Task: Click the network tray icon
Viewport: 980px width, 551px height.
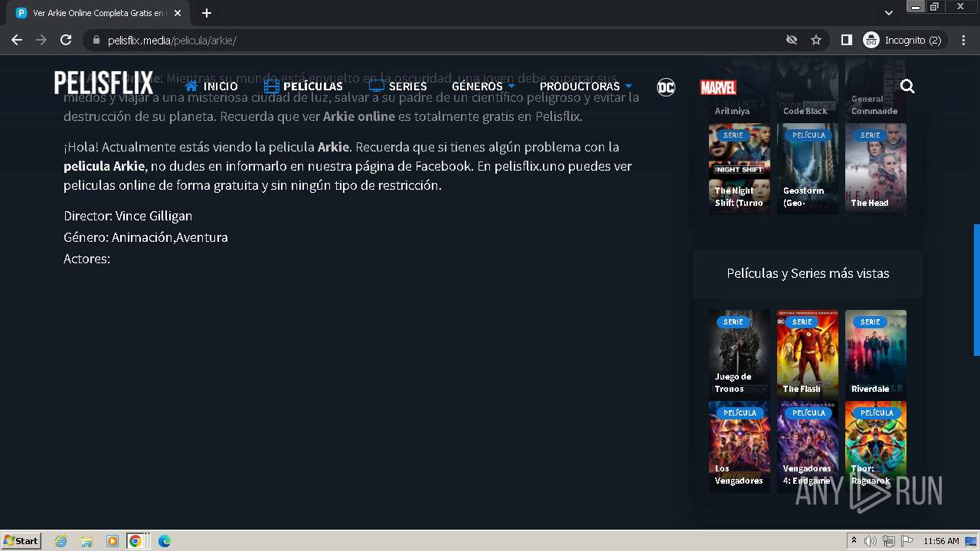Action: (889, 541)
